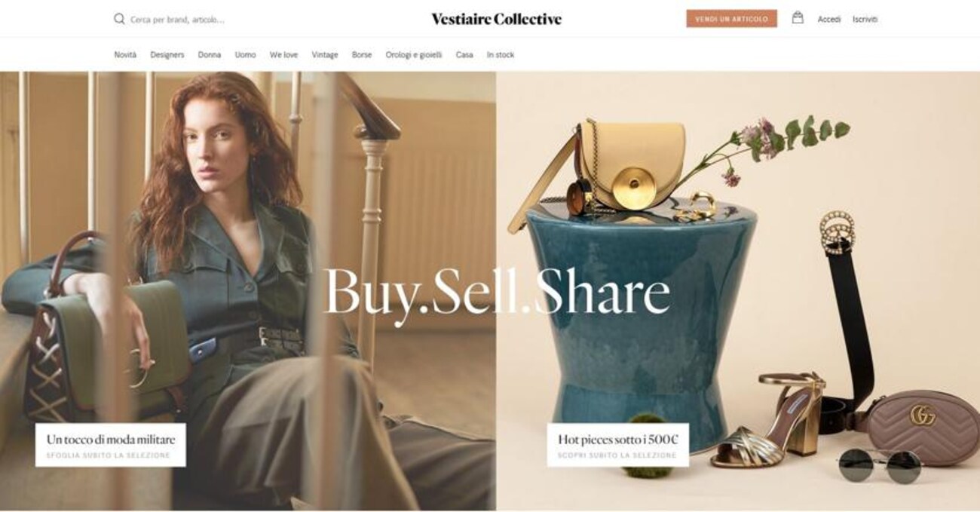The width and height of the screenshot is (980, 512).
Task: Select the Casa menu item
Action: point(464,55)
